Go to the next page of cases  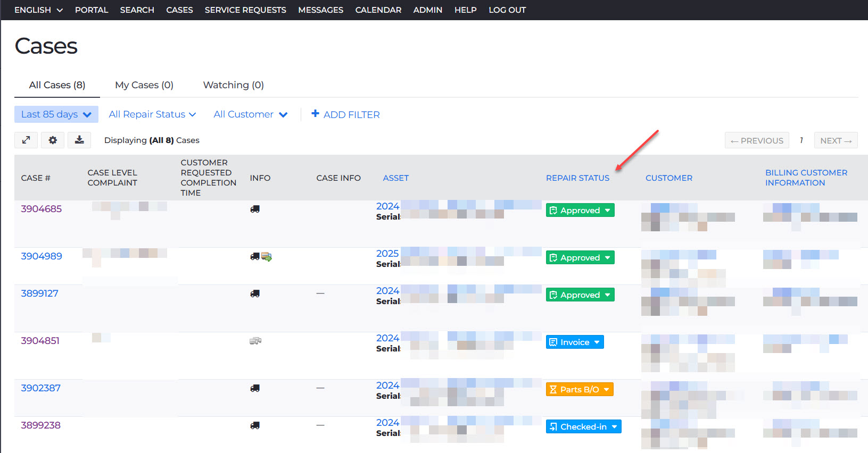(836, 140)
